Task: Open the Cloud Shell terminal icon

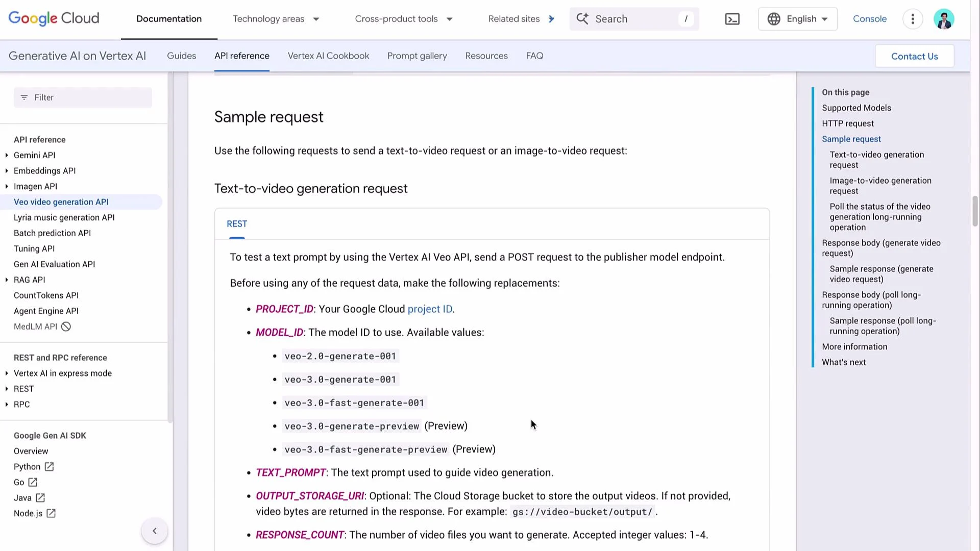Action: pyautogui.click(x=732, y=19)
